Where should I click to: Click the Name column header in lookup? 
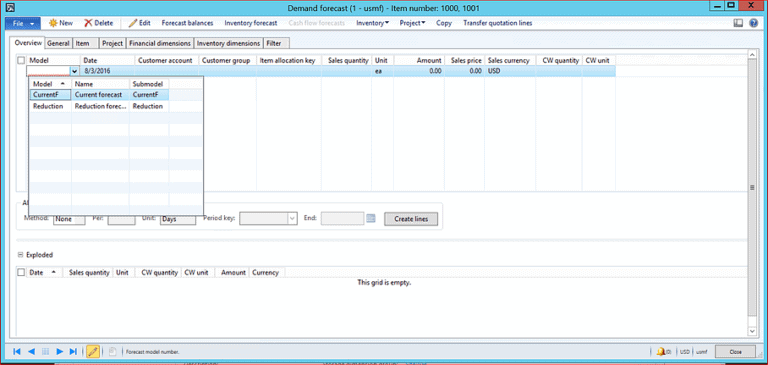click(100, 84)
